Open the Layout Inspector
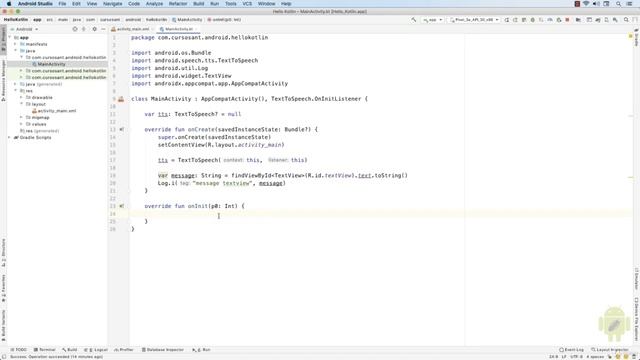 tap(610, 350)
